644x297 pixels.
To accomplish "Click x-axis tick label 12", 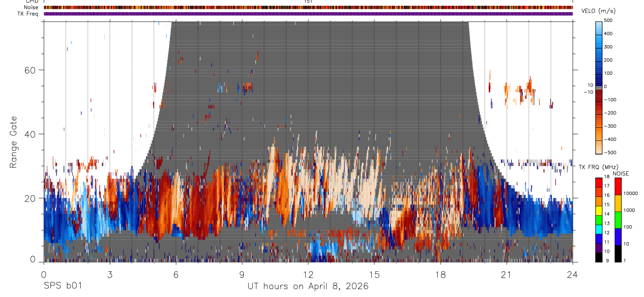I will pos(308,274).
